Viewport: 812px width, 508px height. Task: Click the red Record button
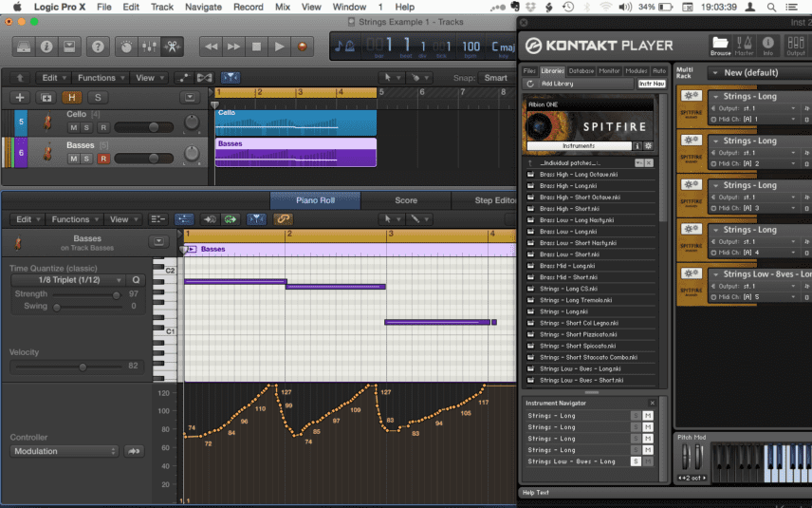302,47
